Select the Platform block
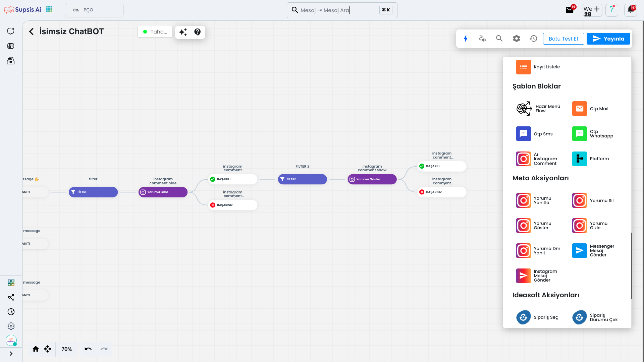This screenshot has width=644, height=362. click(591, 159)
